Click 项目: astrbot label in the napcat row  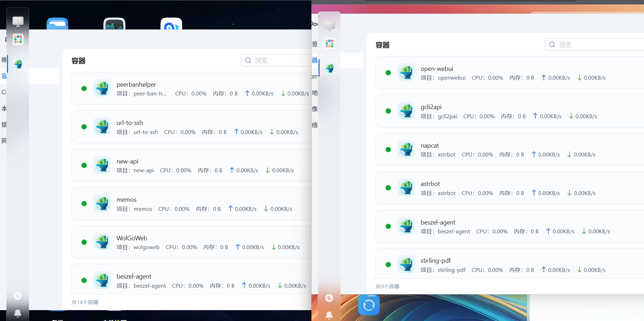pyautogui.click(x=438, y=155)
